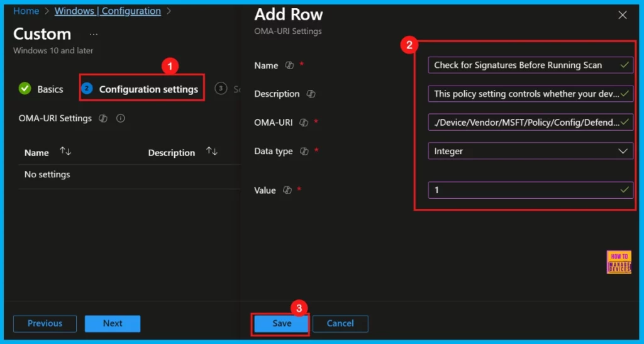This screenshot has height=344, width=644.
Task: Click the OMA-URI Settings label in the Custom pane
Action: point(55,118)
